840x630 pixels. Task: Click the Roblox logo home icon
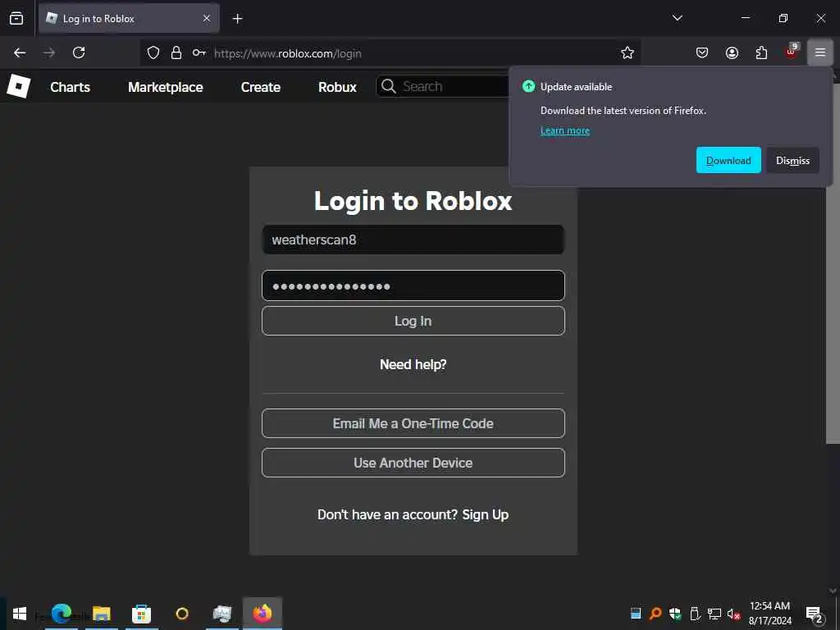point(18,86)
